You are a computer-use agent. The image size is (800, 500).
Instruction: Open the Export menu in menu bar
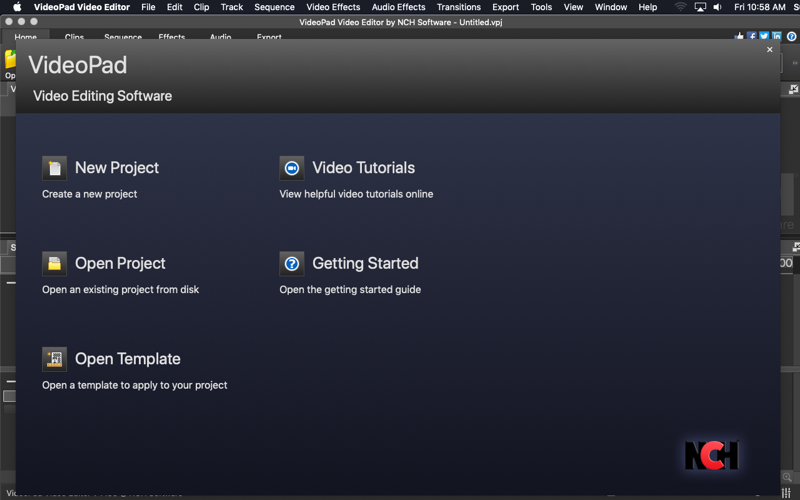click(x=505, y=7)
